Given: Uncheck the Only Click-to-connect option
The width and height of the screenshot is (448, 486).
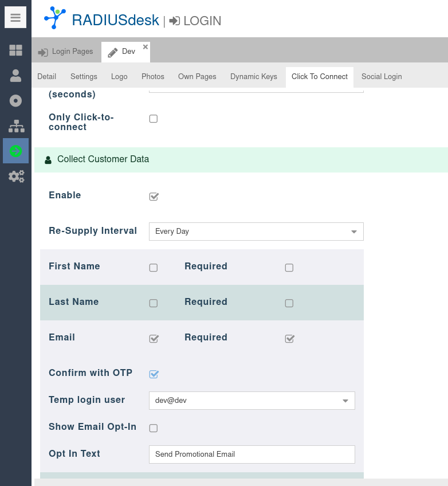Looking at the screenshot, I should [x=154, y=119].
